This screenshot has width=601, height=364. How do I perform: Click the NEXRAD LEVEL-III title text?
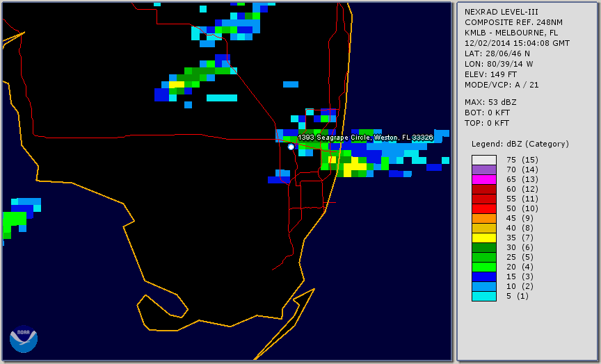(x=502, y=12)
